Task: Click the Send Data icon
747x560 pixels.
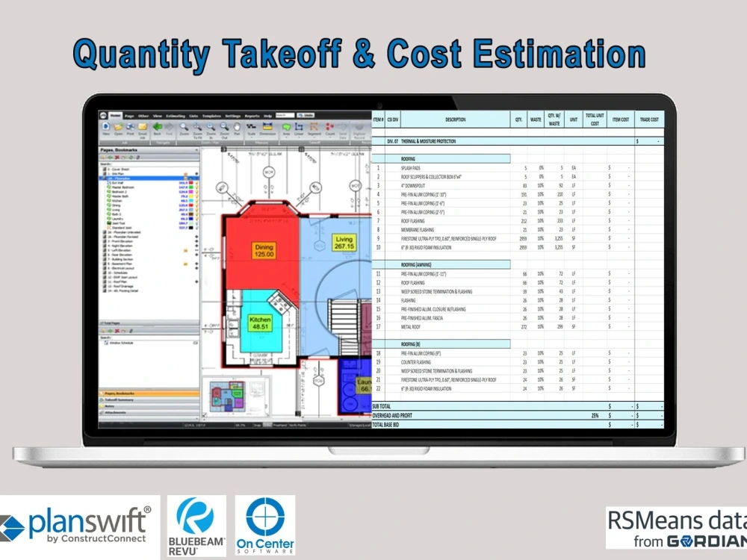Action: (342, 127)
